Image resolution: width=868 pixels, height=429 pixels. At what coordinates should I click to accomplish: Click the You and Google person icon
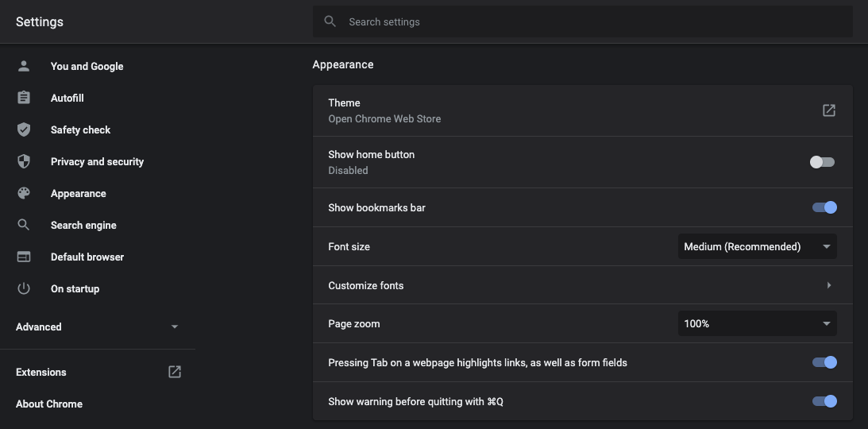pyautogui.click(x=24, y=66)
